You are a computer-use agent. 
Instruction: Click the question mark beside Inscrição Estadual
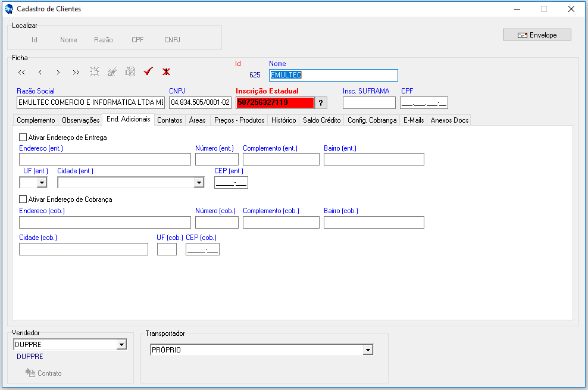[321, 103]
